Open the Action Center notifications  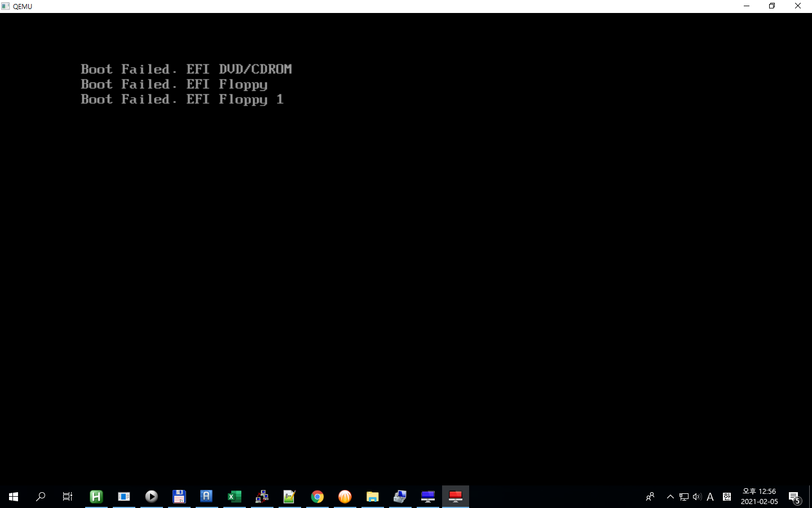(795, 497)
